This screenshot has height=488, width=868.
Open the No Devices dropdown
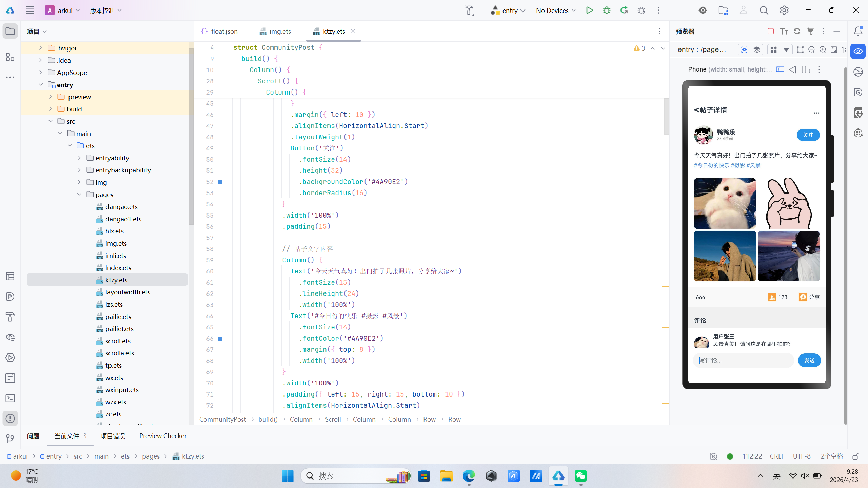point(556,11)
